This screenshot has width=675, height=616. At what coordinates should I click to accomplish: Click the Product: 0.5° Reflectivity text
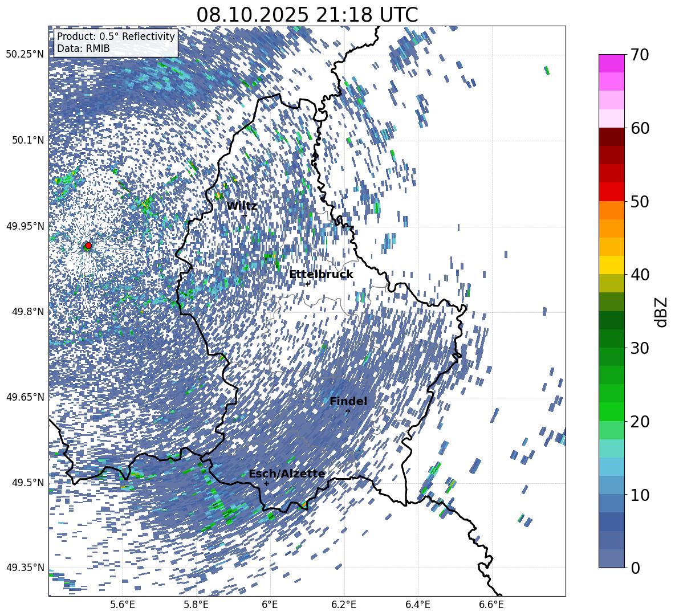coord(116,36)
